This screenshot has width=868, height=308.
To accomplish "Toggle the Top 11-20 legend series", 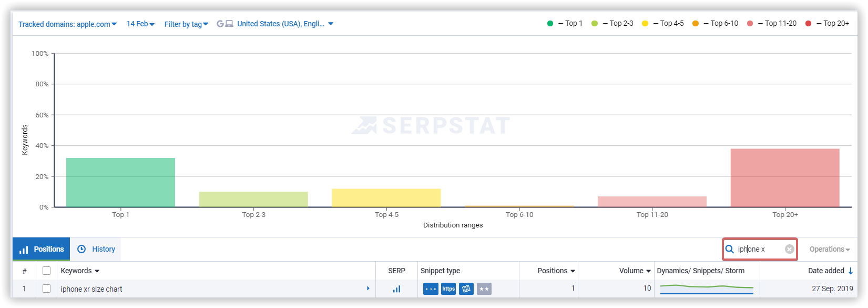I will [x=771, y=23].
